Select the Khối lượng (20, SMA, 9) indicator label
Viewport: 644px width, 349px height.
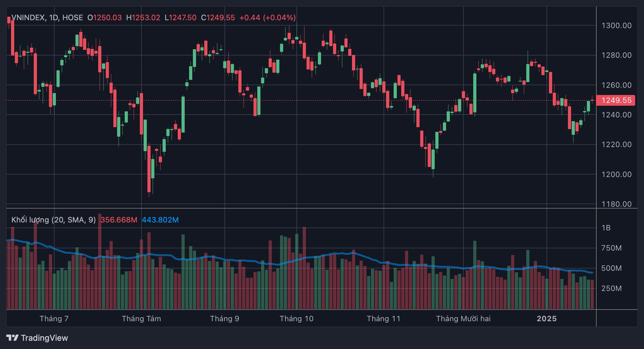click(x=53, y=220)
